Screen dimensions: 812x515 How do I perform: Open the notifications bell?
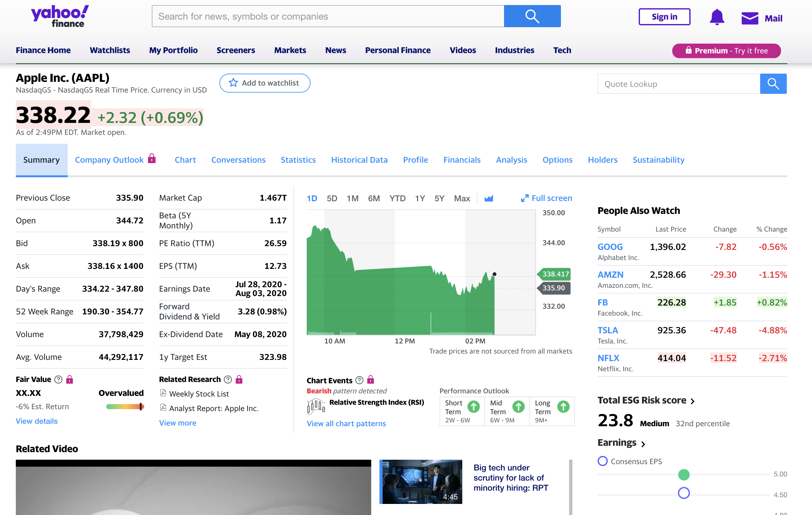tap(717, 17)
